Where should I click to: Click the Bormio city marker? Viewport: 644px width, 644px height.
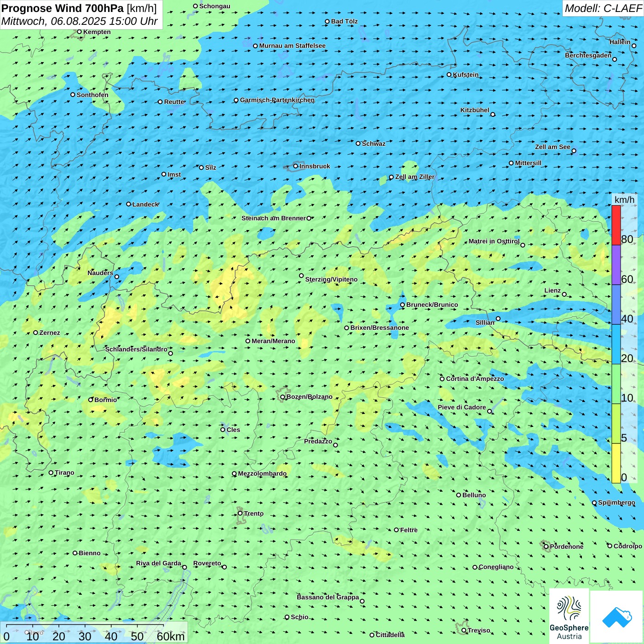[91, 400]
